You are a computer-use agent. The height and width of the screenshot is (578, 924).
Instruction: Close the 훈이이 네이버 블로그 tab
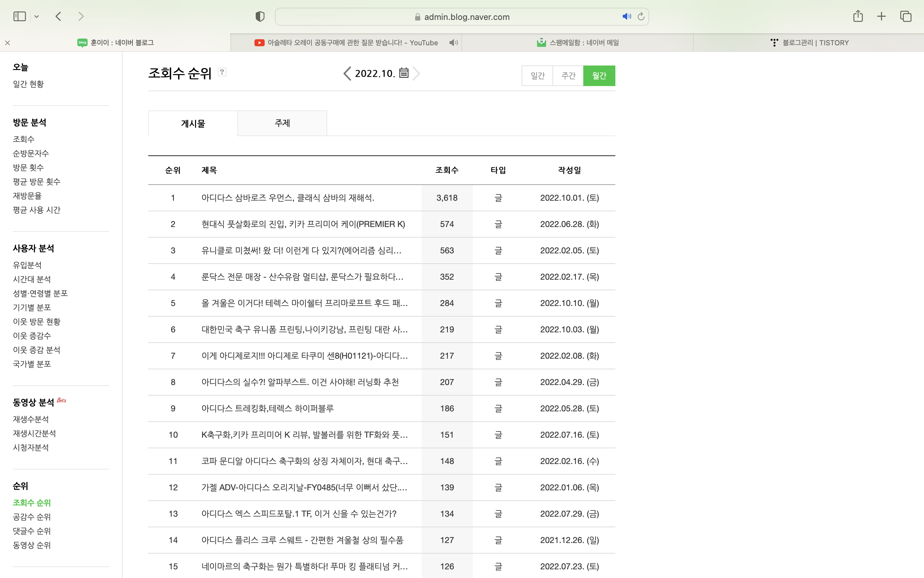click(x=8, y=43)
